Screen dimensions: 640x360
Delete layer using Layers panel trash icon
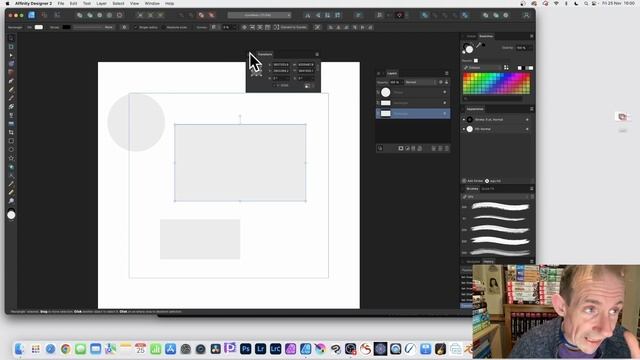click(447, 149)
